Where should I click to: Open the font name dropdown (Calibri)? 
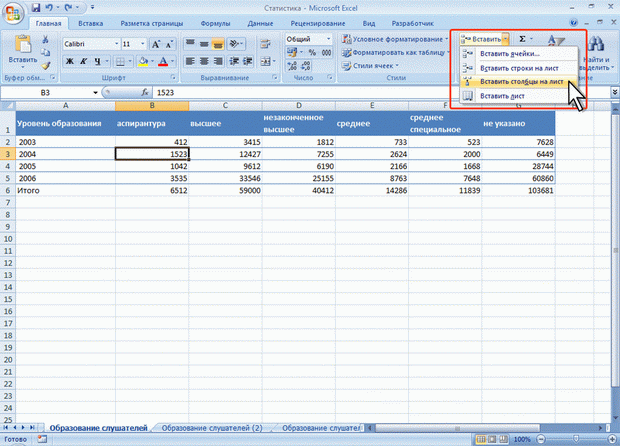117,44
